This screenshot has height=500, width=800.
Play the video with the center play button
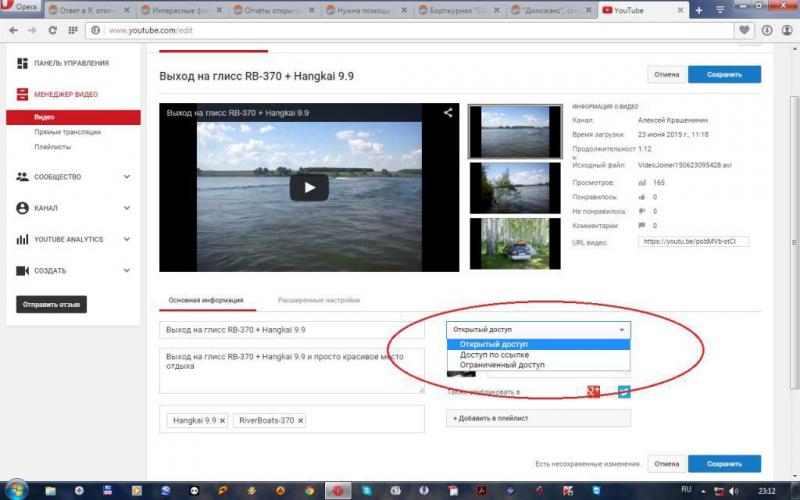[x=309, y=188]
